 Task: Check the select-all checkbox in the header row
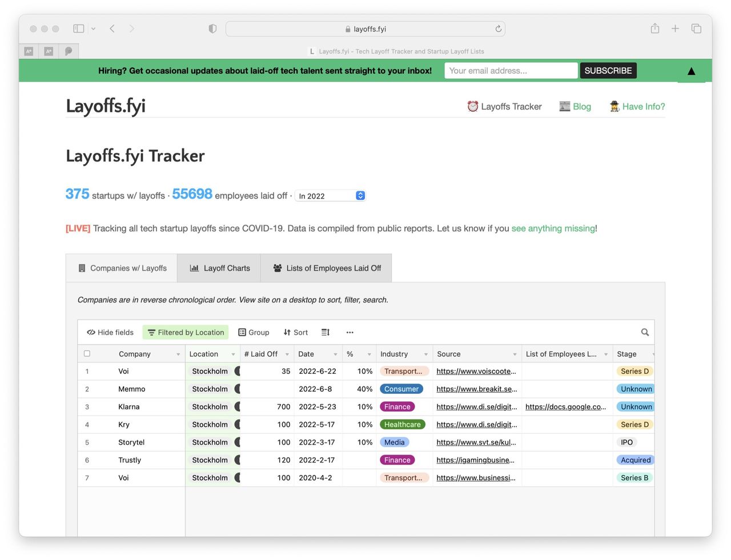point(87,353)
